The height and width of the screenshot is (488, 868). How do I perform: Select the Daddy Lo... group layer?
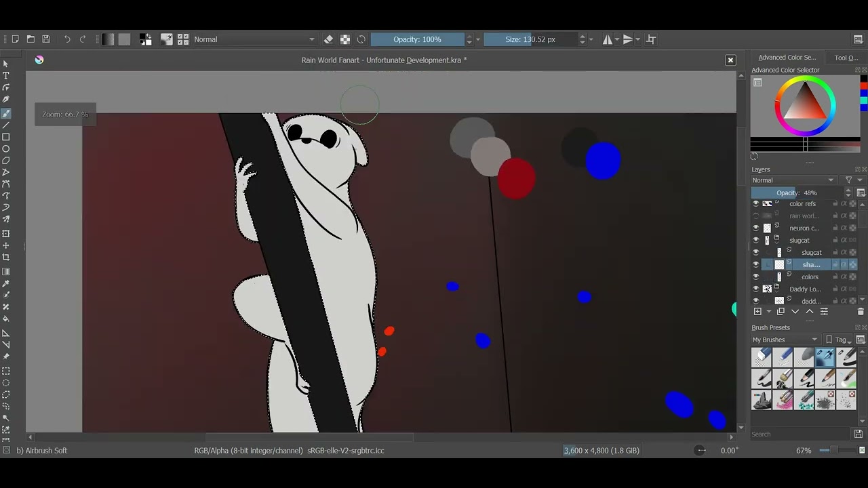804,289
